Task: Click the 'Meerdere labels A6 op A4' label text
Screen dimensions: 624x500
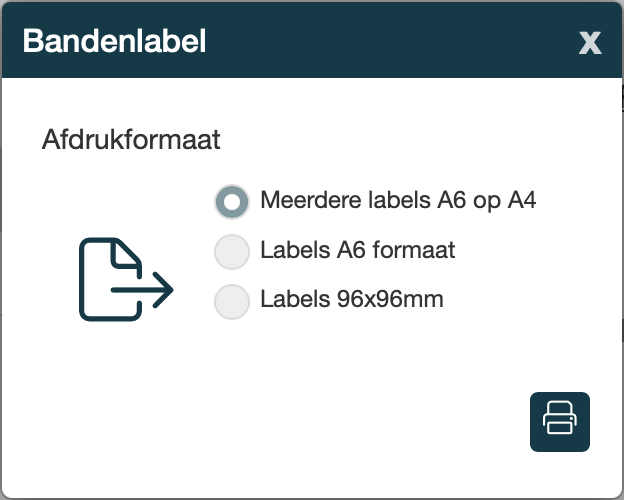Action: 398,200
